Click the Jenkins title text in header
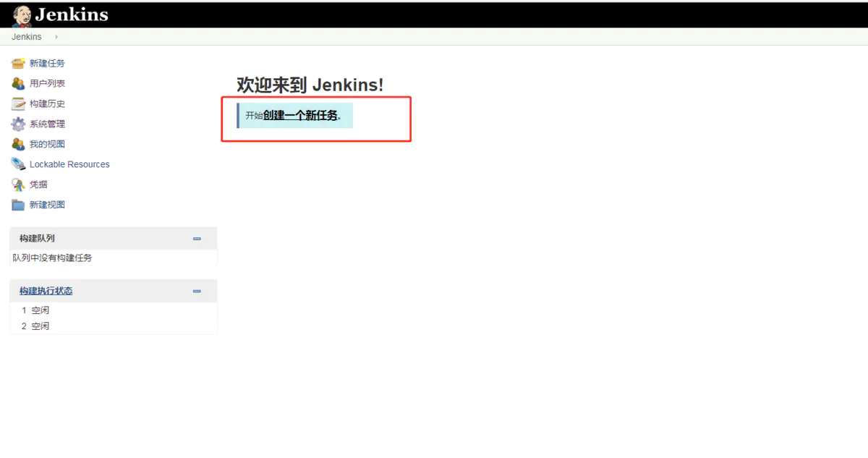 (72, 14)
